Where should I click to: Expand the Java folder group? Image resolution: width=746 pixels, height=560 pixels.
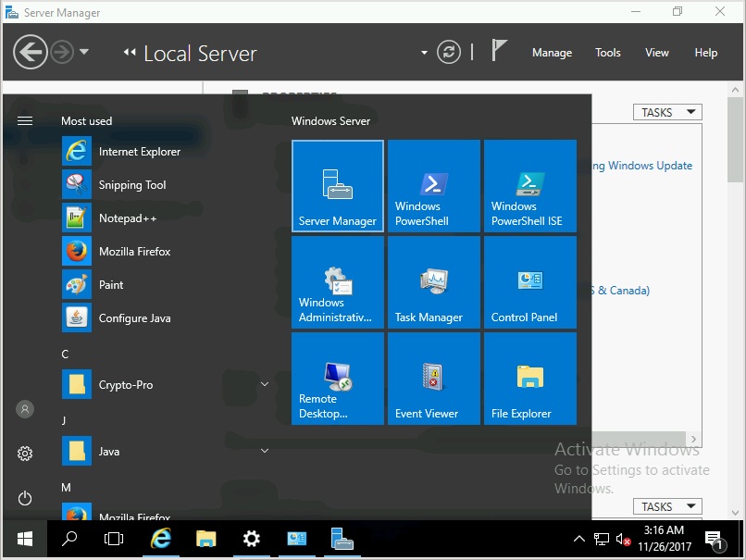click(x=265, y=451)
